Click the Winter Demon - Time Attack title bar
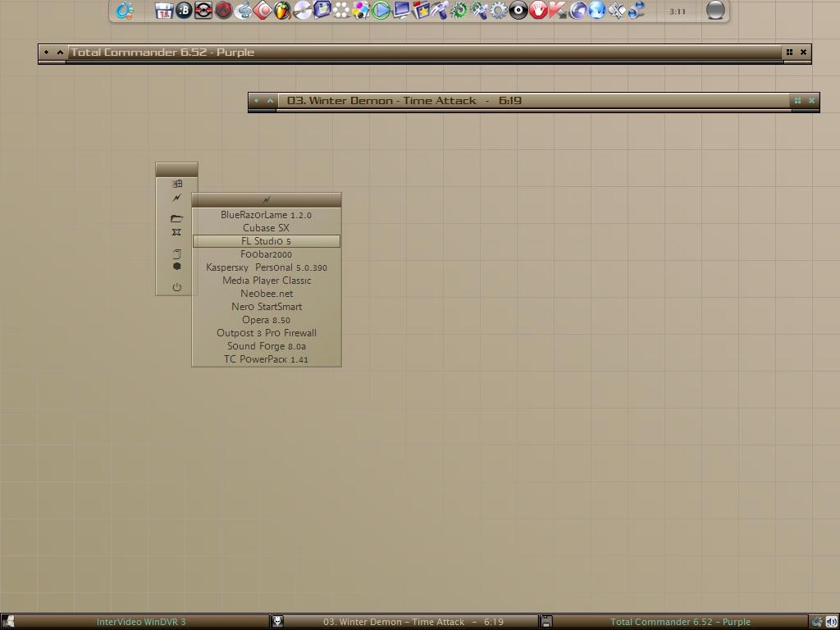The image size is (840, 630). pos(533,100)
